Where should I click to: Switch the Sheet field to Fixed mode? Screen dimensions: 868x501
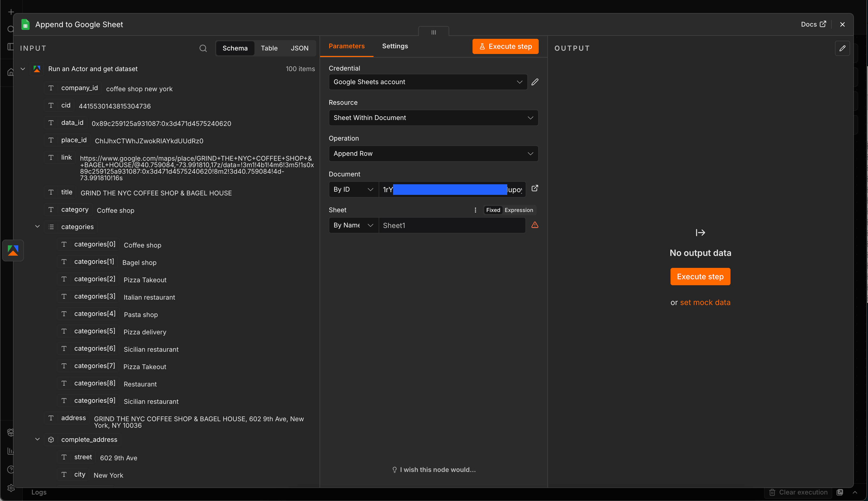pos(493,210)
